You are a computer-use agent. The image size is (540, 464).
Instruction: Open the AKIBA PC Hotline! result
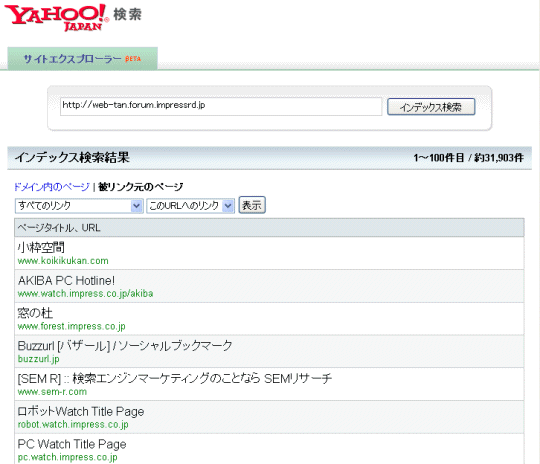[66, 280]
